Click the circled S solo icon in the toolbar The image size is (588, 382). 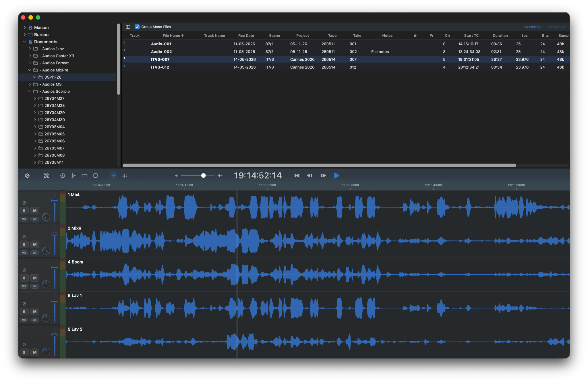63,176
